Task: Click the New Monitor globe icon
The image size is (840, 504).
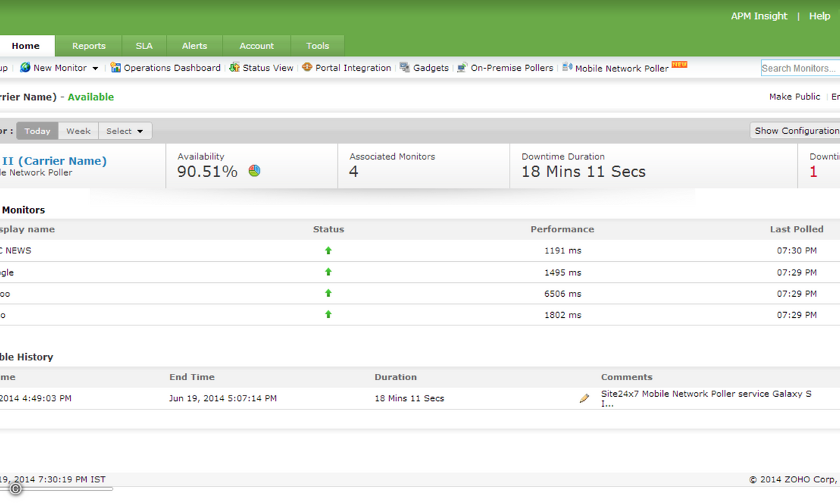Action: pyautogui.click(x=25, y=67)
